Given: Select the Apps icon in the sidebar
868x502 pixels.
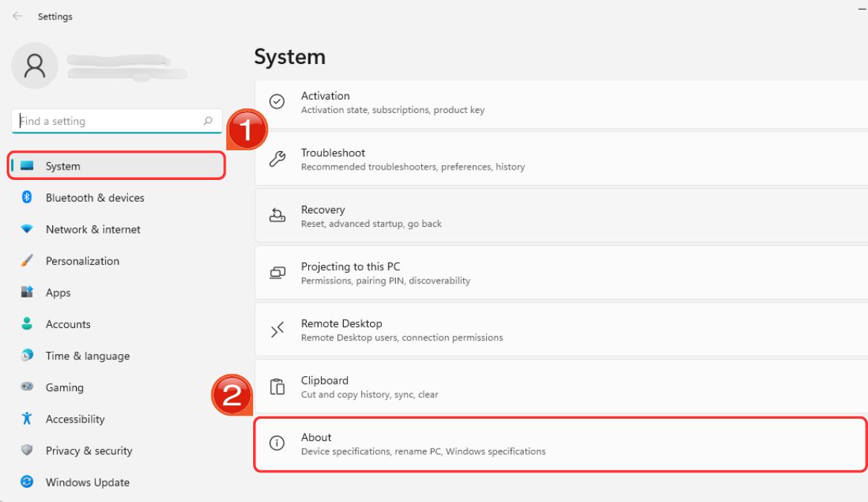Looking at the screenshot, I should [28, 292].
